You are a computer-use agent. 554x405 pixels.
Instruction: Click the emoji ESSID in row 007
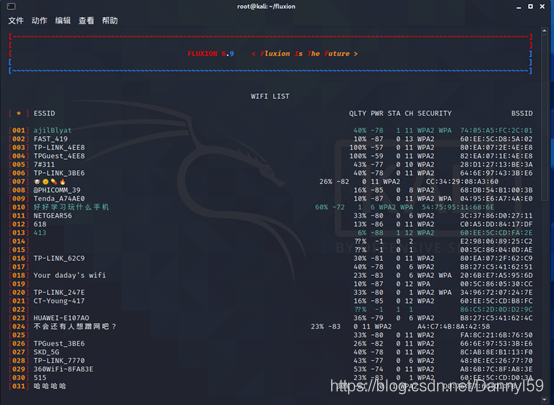pyautogui.click(x=50, y=182)
